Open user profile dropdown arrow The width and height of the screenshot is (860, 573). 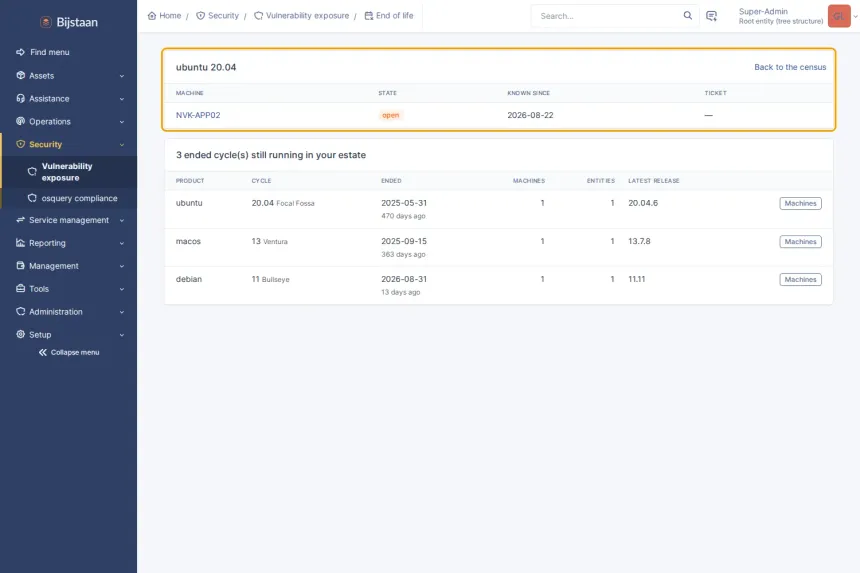coord(855,16)
